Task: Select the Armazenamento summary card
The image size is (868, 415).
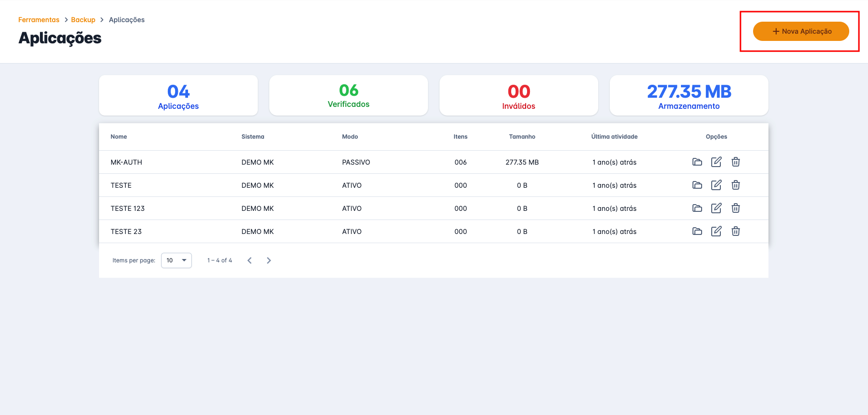Action: point(689,95)
